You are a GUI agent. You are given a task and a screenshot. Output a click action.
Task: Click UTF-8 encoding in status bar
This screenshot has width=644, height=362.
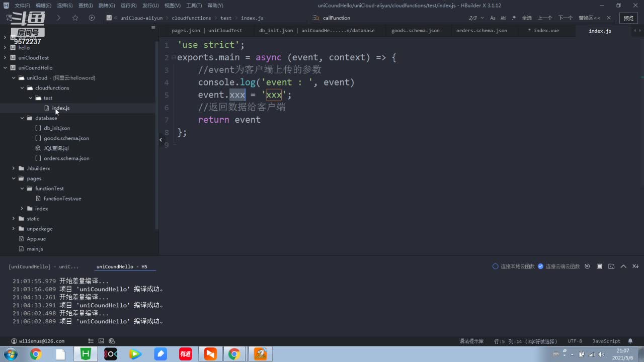click(575, 341)
